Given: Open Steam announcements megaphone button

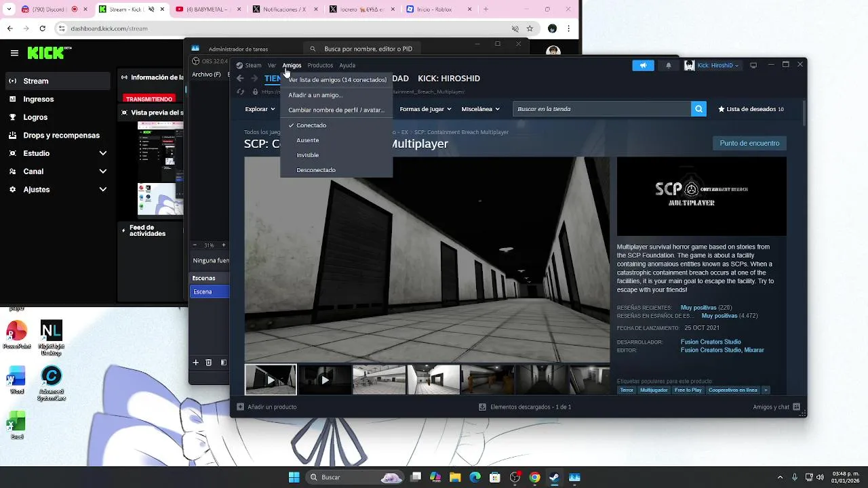Looking at the screenshot, I should point(643,65).
